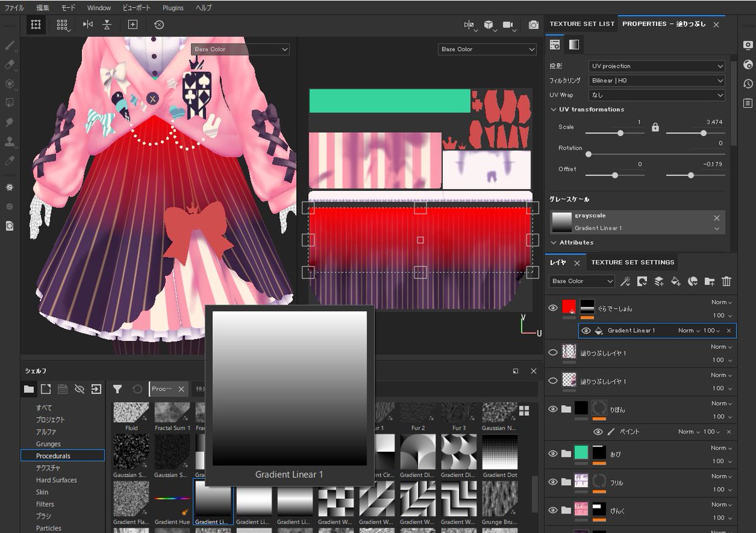Toggle visibility of ぐらでーしょん layer

(553, 308)
